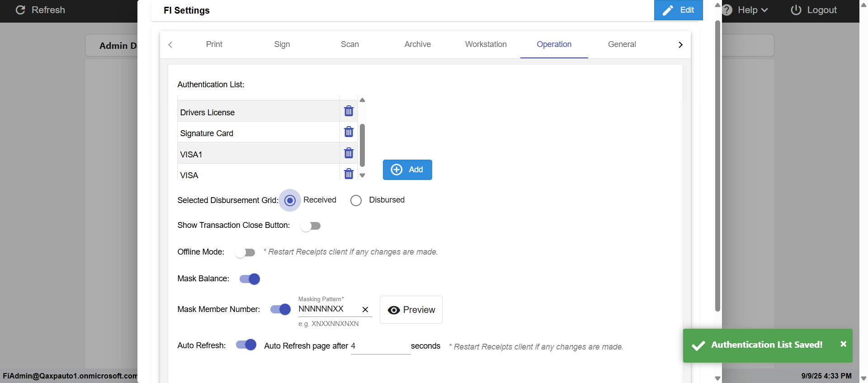868x383 pixels.
Task: Clear the Masking Pattern field
Action: point(365,310)
